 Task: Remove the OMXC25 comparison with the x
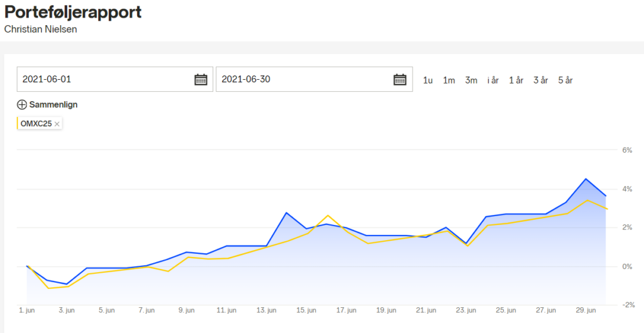(57, 124)
